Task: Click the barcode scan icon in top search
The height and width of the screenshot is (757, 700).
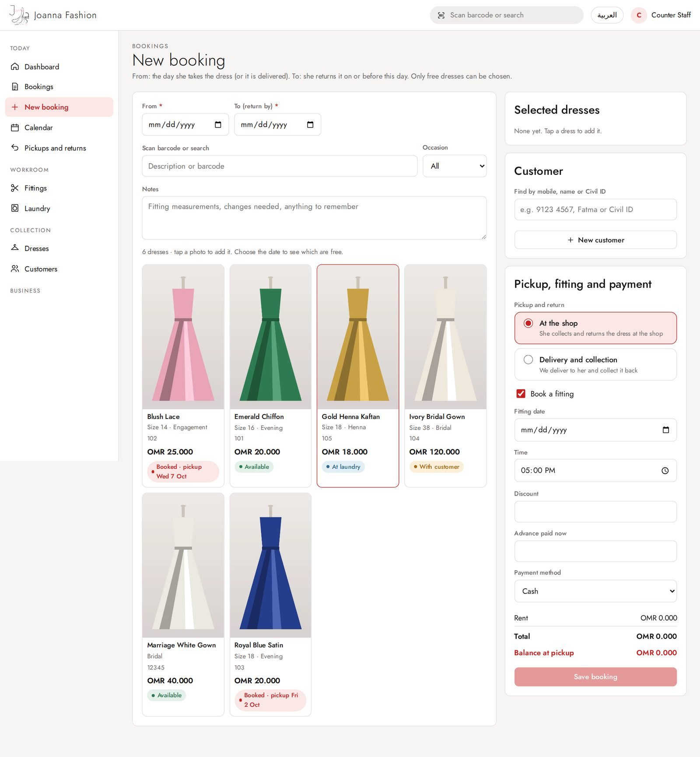Action: point(441,15)
